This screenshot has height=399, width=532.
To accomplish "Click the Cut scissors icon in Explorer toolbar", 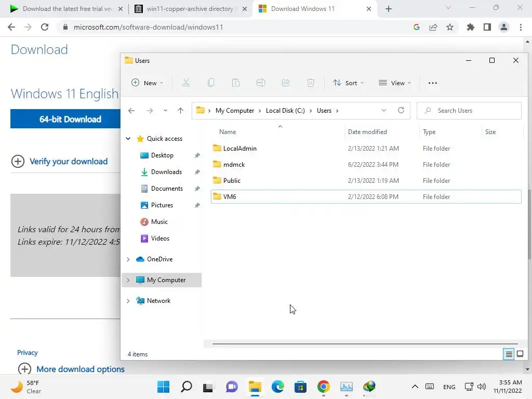I will [x=185, y=83].
